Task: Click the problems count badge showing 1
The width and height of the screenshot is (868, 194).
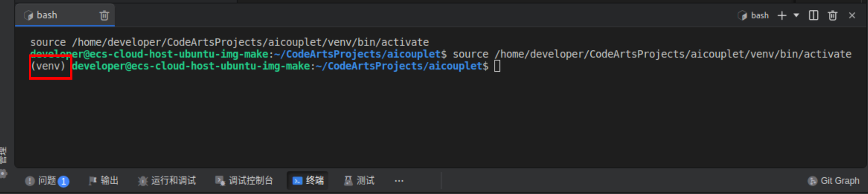Action: point(63,181)
